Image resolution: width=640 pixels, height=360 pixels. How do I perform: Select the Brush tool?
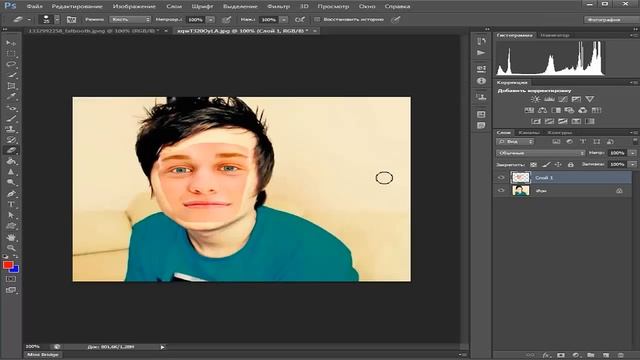click(11, 118)
